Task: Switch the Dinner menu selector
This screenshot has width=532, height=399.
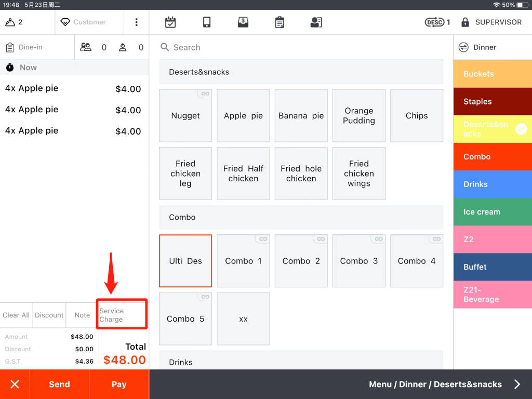Action: [492, 47]
